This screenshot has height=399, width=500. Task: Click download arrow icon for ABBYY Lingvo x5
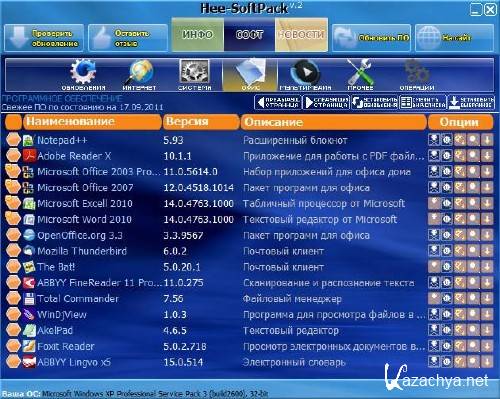click(x=487, y=362)
